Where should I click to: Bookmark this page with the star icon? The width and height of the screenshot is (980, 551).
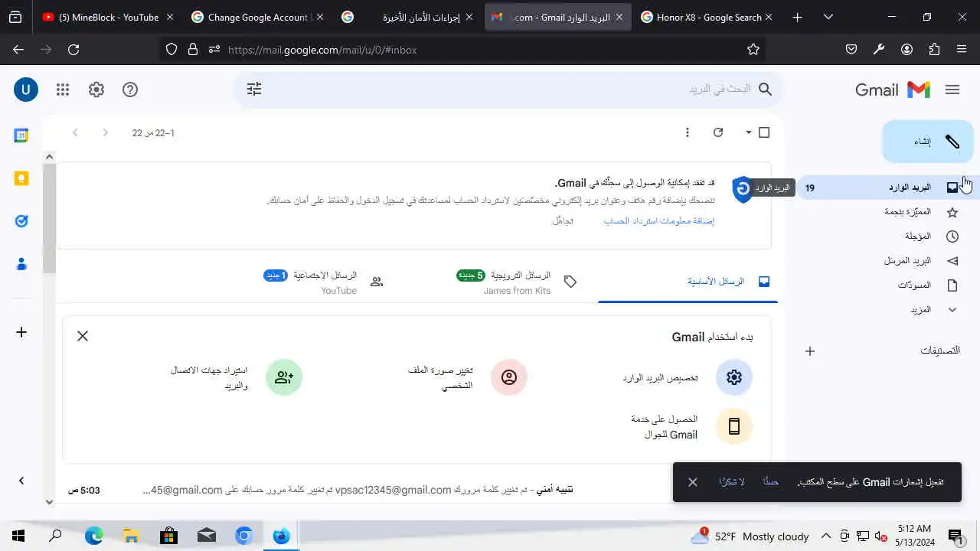click(753, 49)
